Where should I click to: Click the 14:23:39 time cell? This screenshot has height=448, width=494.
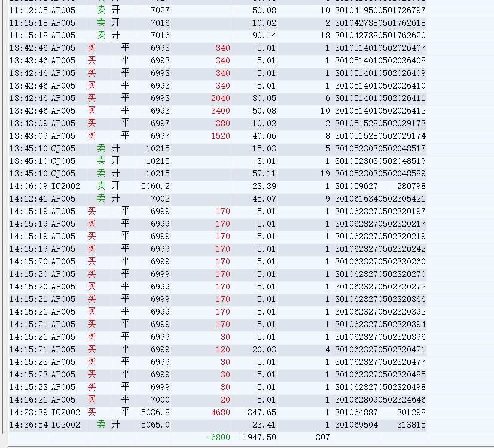coord(29,412)
